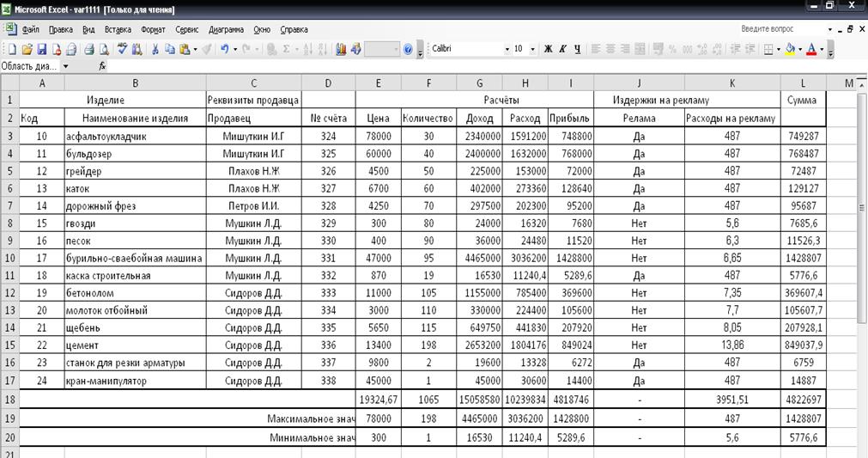Open the Окно menu
Image resolution: width=868 pixels, height=458 pixels.
click(262, 29)
